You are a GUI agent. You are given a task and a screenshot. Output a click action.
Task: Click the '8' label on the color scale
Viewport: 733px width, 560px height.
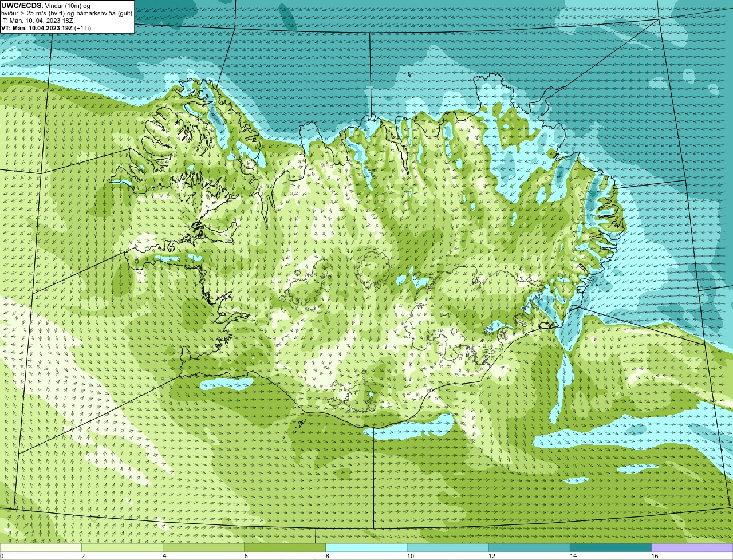pyautogui.click(x=328, y=556)
